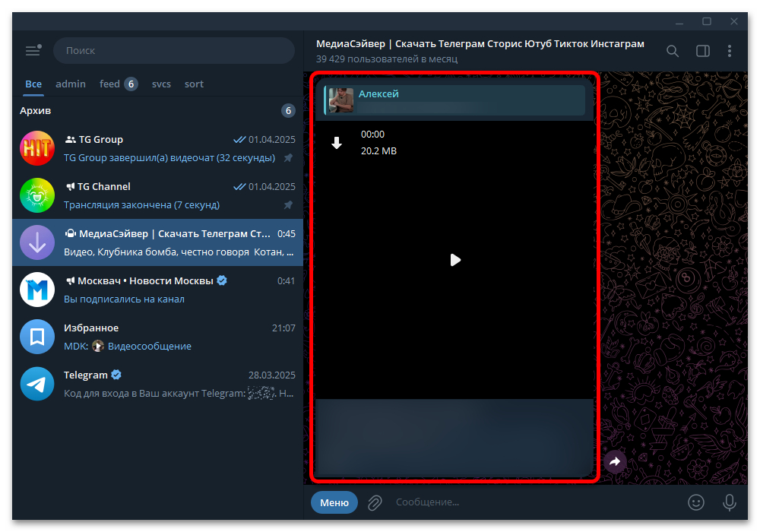Viewport: 760px width, 532px height.
Task: Click the МедиаСэйвер purple arrow avatar
Action: pos(37,242)
